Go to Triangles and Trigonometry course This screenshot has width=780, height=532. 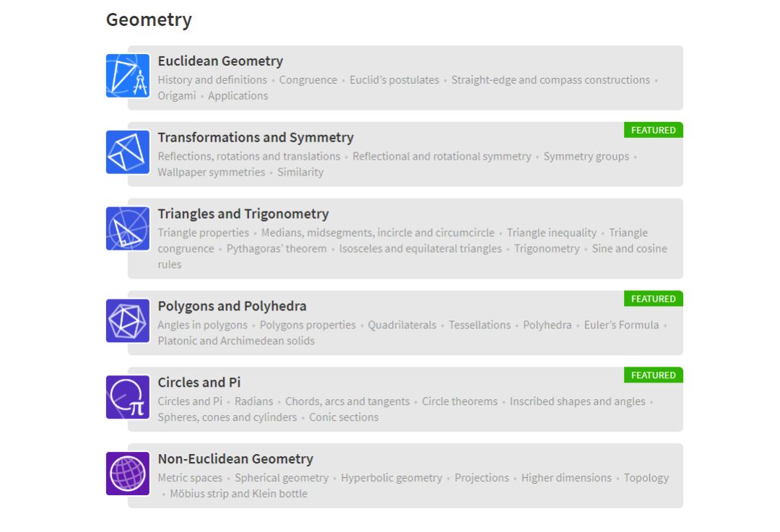(x=243, y=214)
